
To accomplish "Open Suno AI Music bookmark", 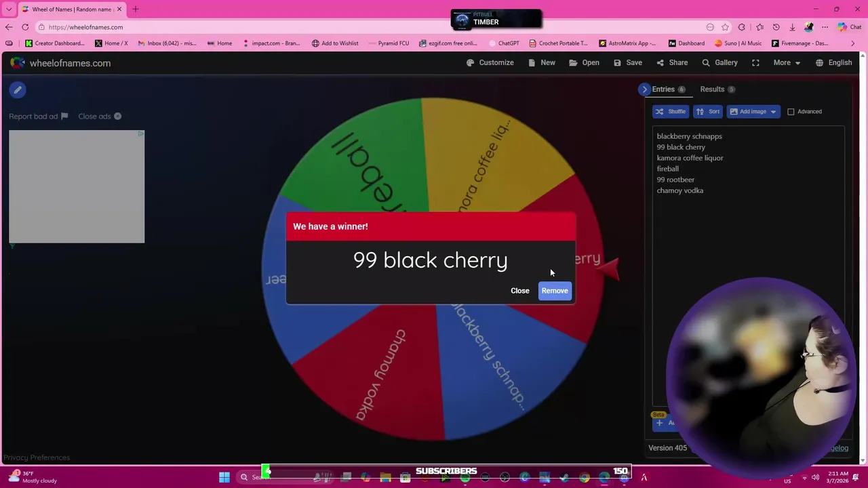I will point(738,43).
